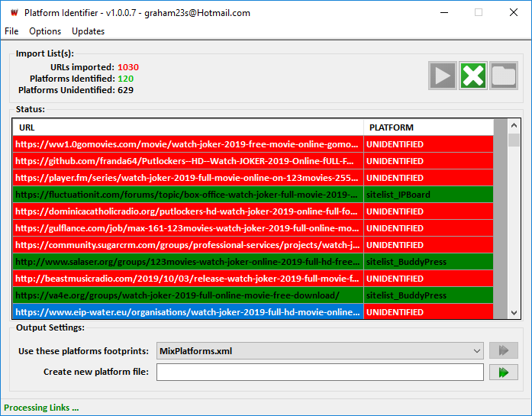Click UNIDENTIFIED cell in eip-water.eu row
Viewport: 532px width, 416px height.
tap(428, 312)
